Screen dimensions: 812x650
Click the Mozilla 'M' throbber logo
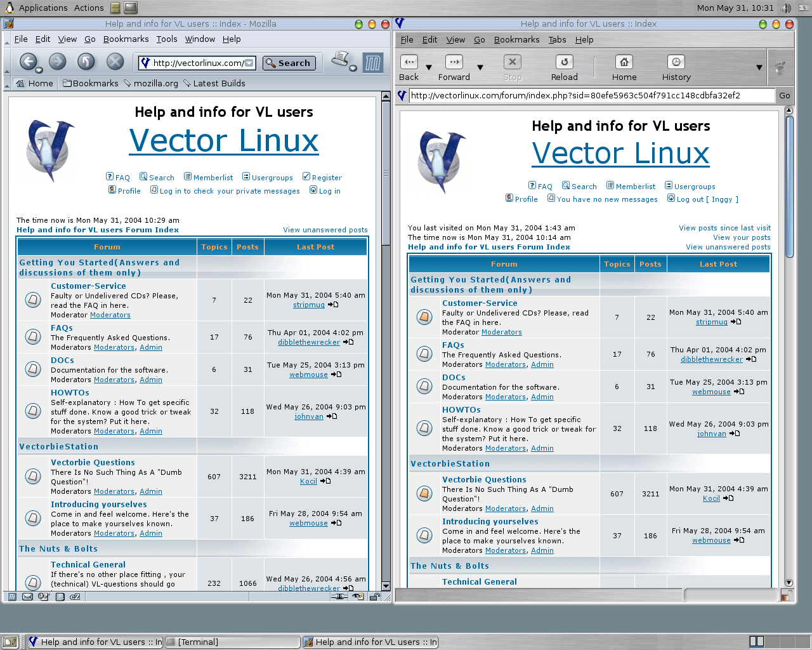(373, 63)
